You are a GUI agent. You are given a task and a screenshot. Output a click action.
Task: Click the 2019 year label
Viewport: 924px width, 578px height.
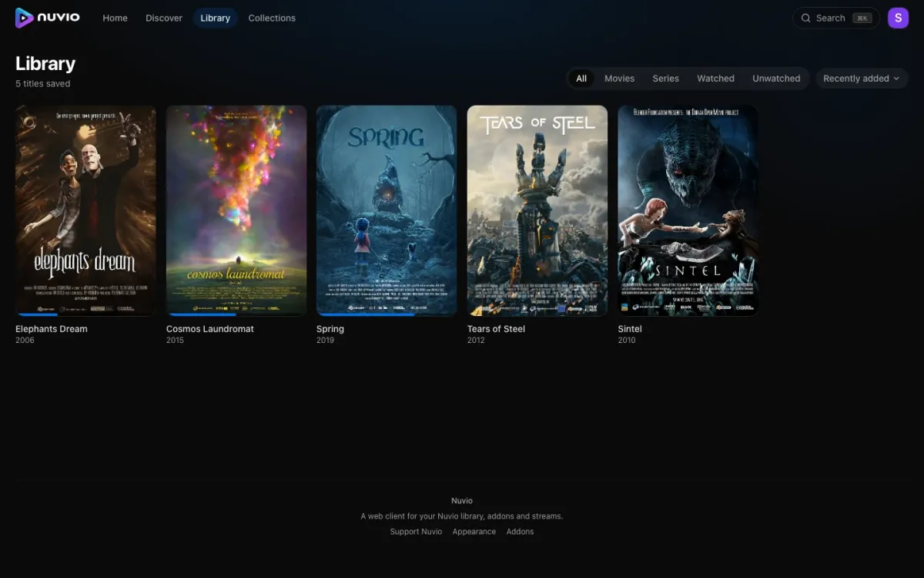coord(325,340)
